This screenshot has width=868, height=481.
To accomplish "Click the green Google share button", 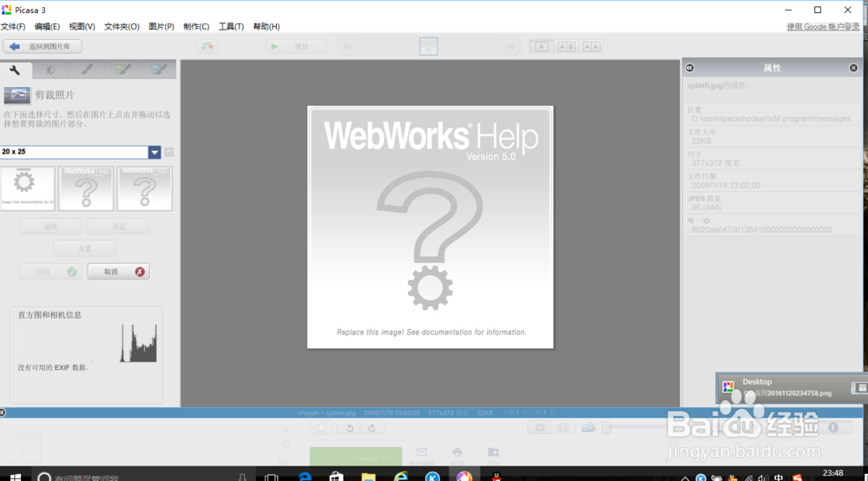I will pos(356,458).
